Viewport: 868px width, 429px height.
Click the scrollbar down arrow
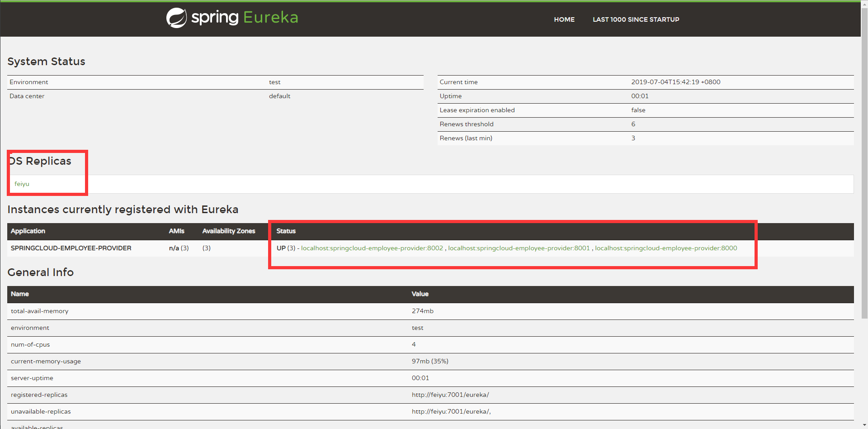click(x=864, y=425)
